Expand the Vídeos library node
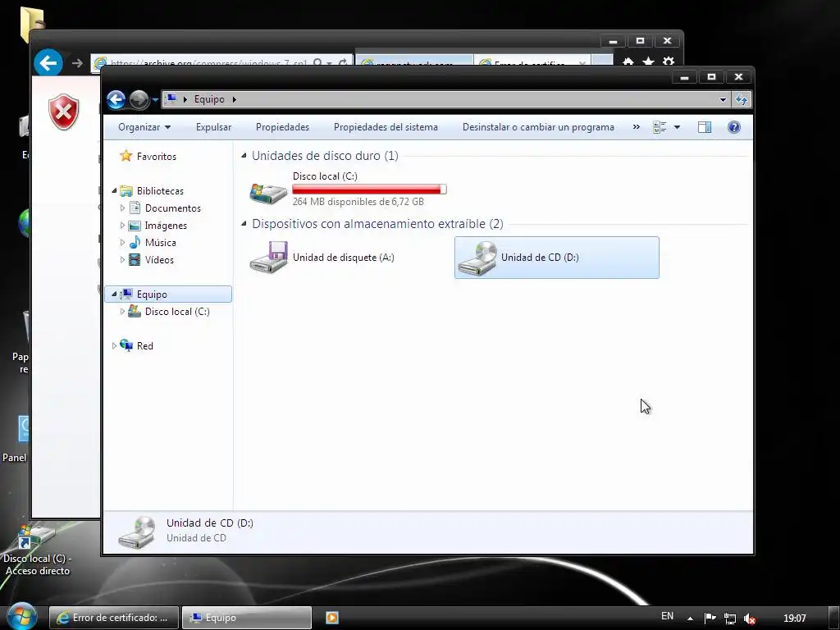 point(122,259)
